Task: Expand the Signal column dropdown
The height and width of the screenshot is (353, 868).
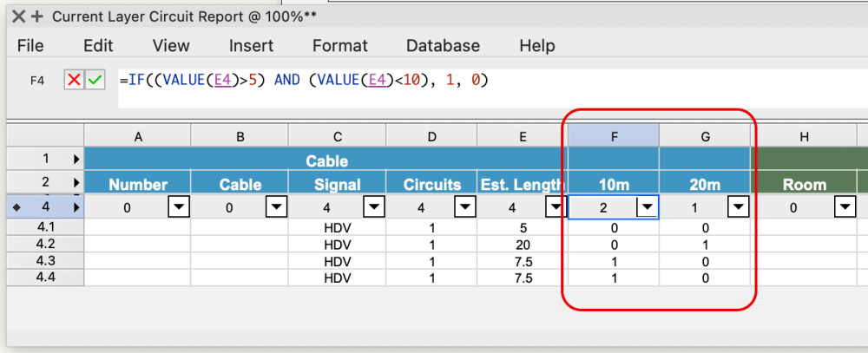Action: coord(374,207)
